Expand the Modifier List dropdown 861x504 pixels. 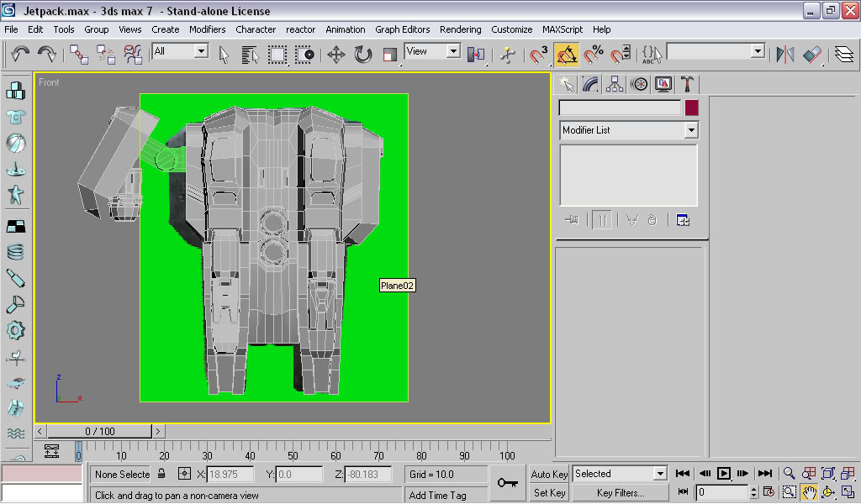click(690, 130)
